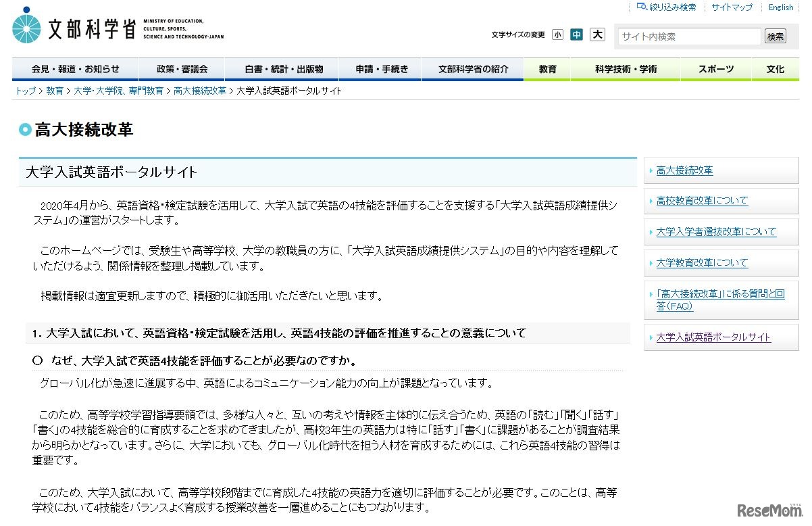Open the 政策・審議会 menu
The image size is (812, 526).
[x=182, y=68]
